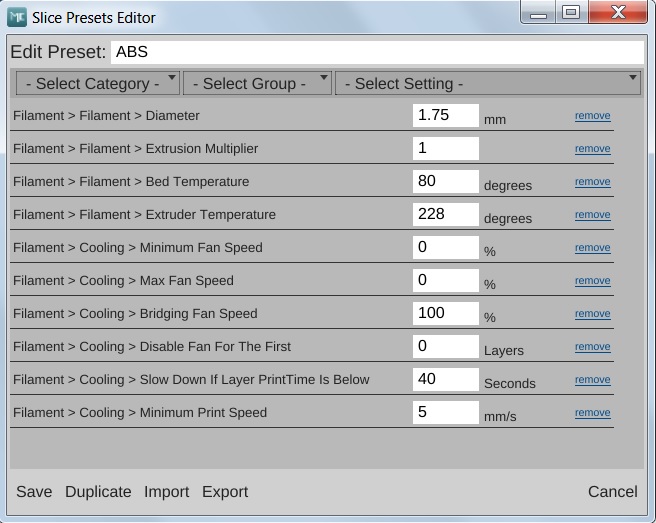Focus the Extrusion Multiplier input box
The width and height of the screenshot is (656, 523).
(445, 148)
